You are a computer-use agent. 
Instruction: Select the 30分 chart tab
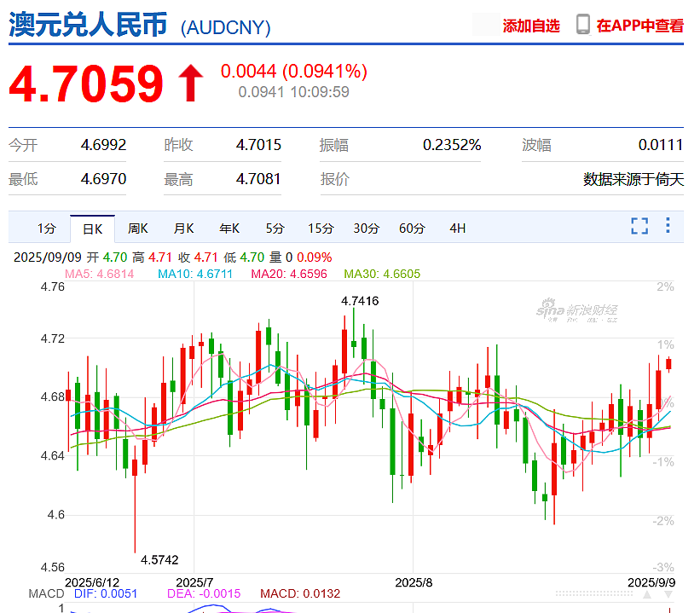pos(367,228)
